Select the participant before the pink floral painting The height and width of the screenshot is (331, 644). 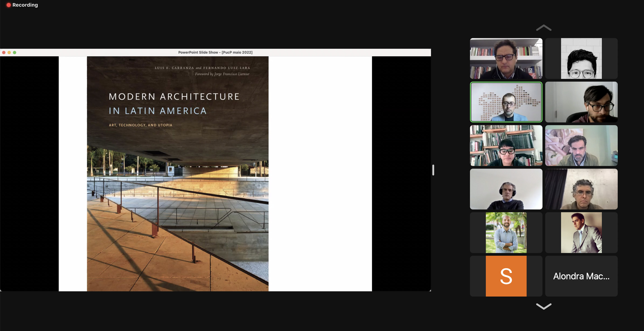tap(581, 145)
